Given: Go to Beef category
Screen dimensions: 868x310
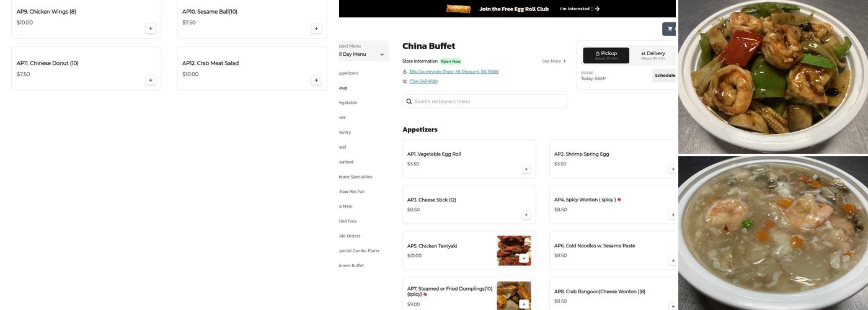Looking at the screenshot, I should (343, 148).
